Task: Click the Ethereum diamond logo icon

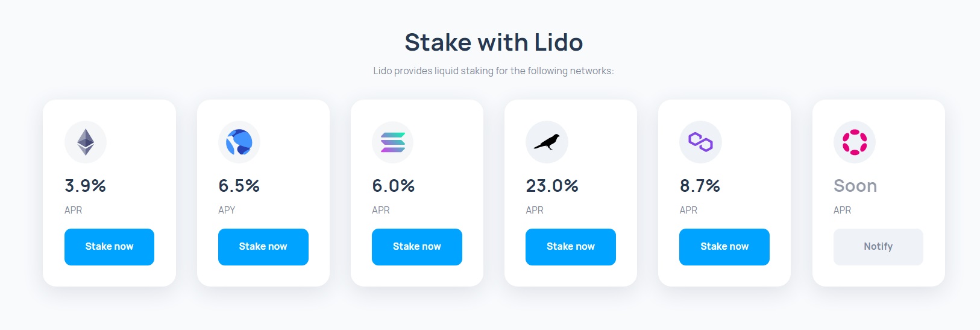Action: pos(86,142)
